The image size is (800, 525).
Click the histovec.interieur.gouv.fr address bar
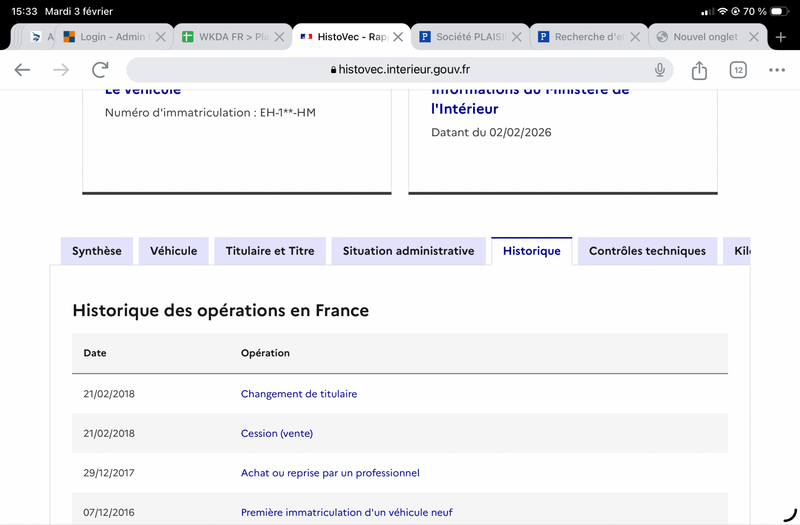click(x=400, y=70)
